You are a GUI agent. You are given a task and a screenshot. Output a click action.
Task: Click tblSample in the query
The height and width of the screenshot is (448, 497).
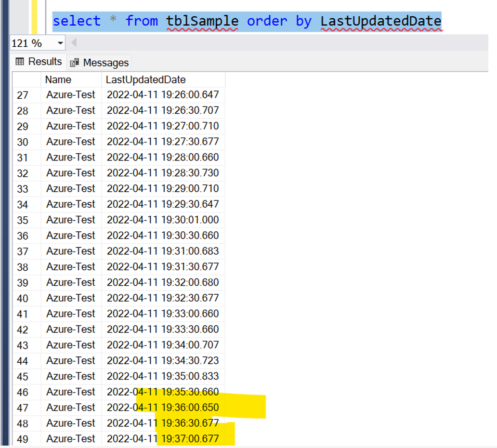pyautogui.click(x=202, y=21)
